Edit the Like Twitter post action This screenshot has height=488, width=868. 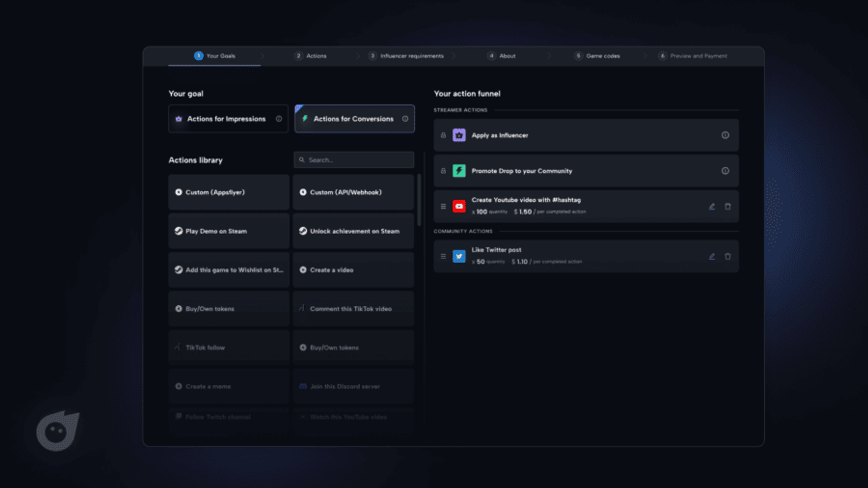(712, 256)
